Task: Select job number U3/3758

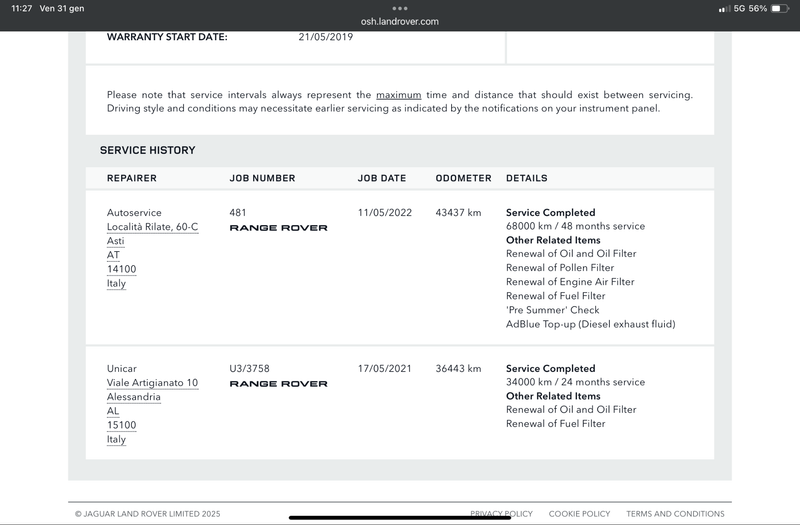Action: (249, 369)
